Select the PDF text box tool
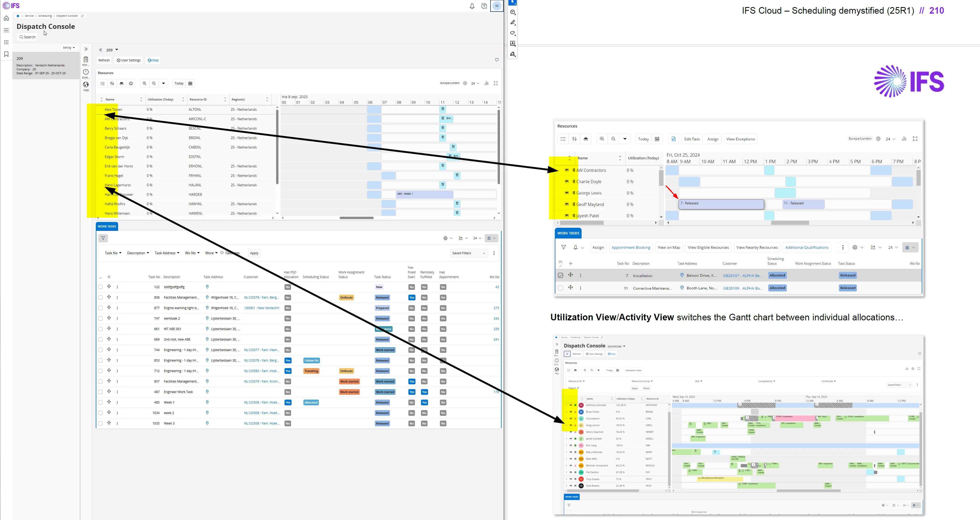Image resolution: width=980 pixels, height=520 pixels. (513, 44)
